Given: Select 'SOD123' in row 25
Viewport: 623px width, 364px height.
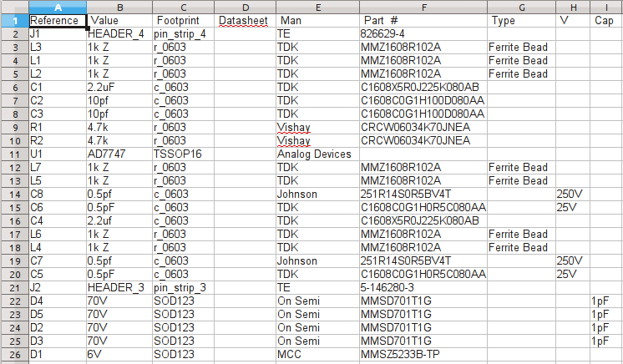Looking at the screenshot, I should pos(183,341).
